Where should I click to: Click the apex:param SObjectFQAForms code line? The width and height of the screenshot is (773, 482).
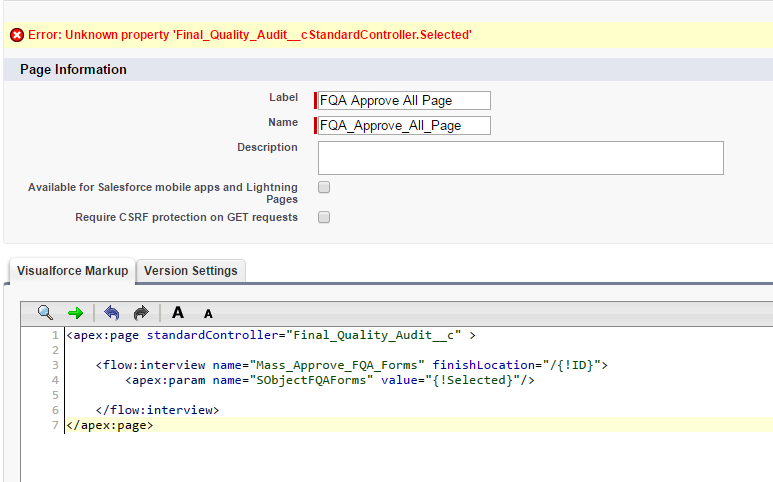tap(330, 380)
